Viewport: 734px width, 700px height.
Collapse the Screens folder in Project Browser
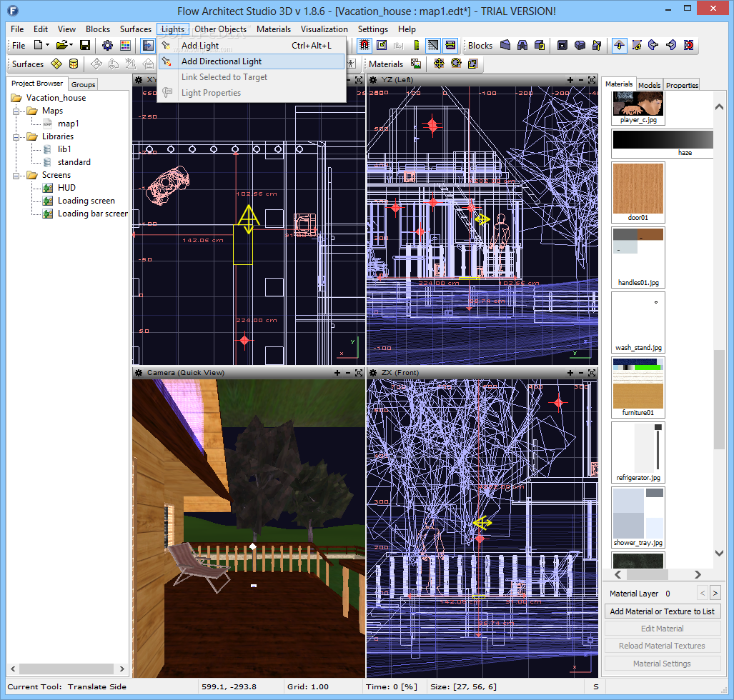pos(16,176)
